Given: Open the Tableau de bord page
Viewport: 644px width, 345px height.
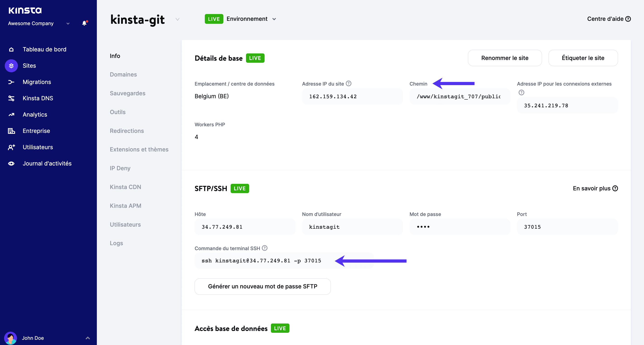Looking at the screenshot, I should pyautogui.click(x=45, y=49).
